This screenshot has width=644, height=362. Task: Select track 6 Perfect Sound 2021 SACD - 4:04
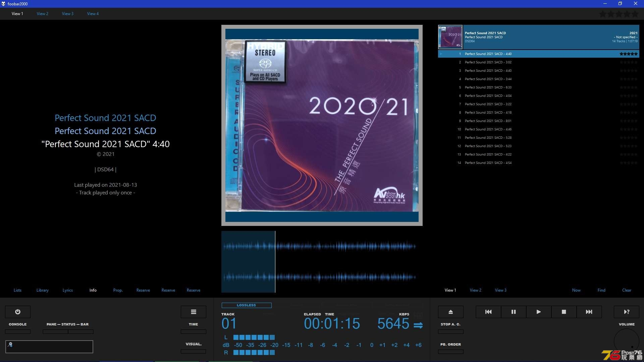tap(539, 96)
